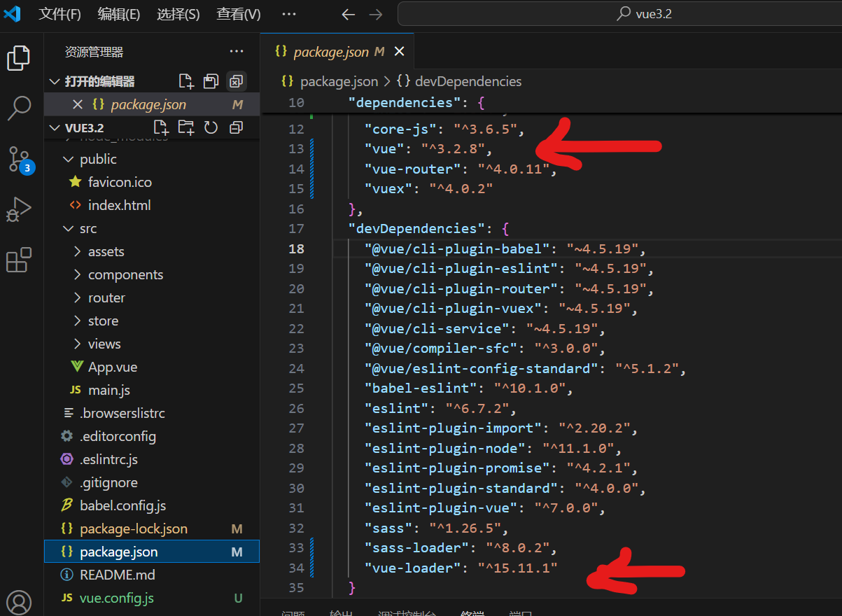842x616 pixels.
Task: Go forward with the right arrow
Action: 376,14
